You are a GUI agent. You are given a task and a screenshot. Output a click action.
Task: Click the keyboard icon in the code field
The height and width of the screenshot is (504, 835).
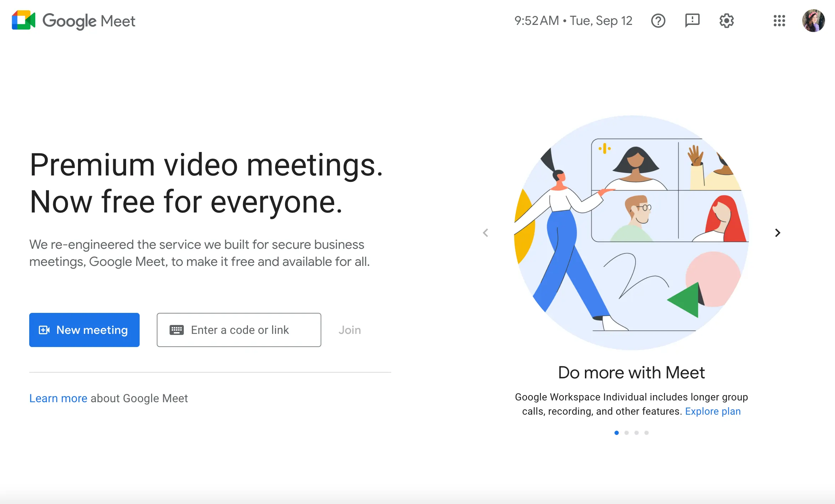coord(177,330)
